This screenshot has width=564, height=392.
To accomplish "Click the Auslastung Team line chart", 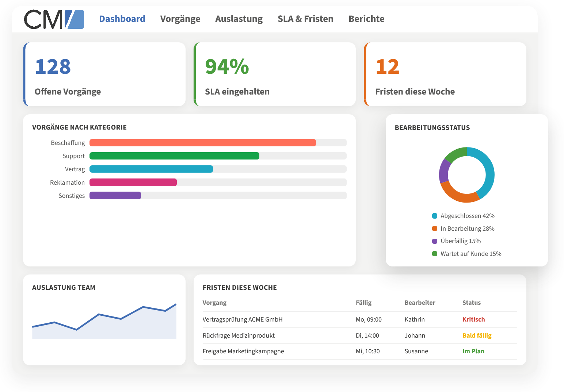I will [x=104, y=321].
